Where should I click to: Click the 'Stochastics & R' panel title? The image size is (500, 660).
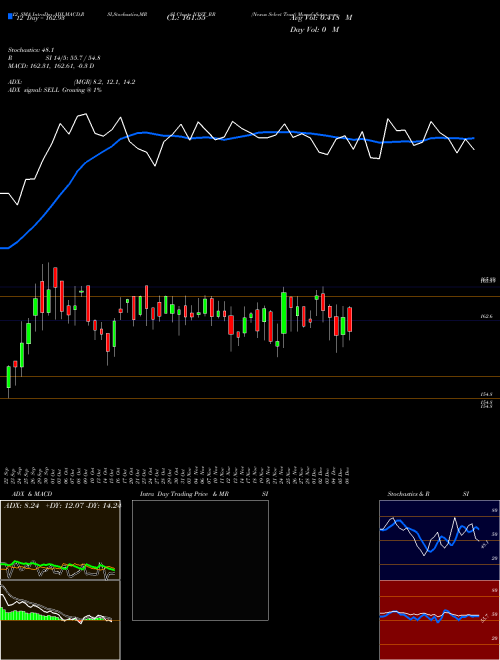point(408,494)
